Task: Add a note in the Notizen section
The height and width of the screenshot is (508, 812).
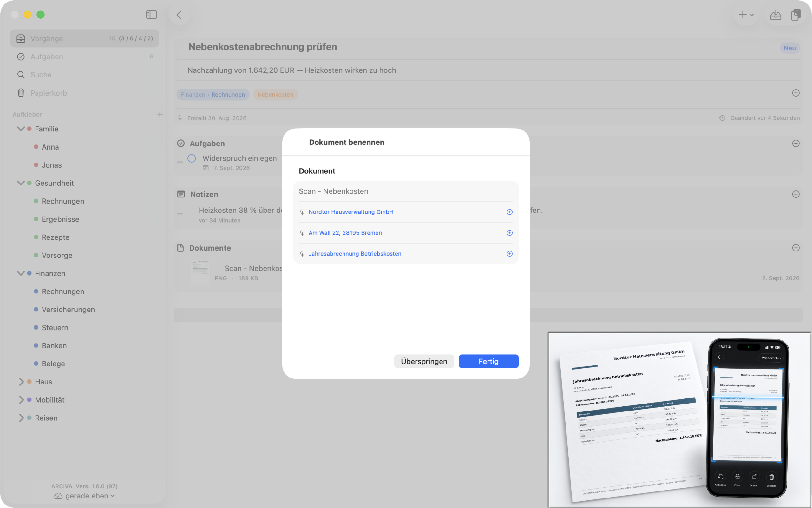Action: pyautogui.click(x=796, y=194)
